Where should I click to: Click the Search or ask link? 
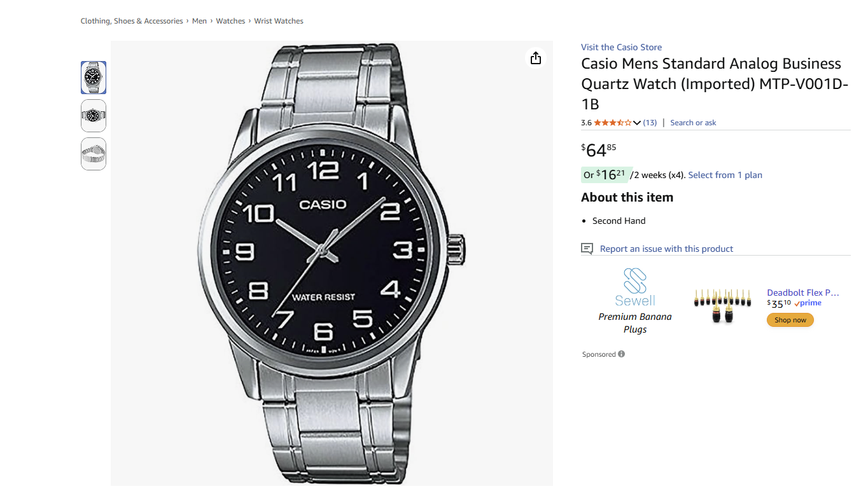click(693, 122)
